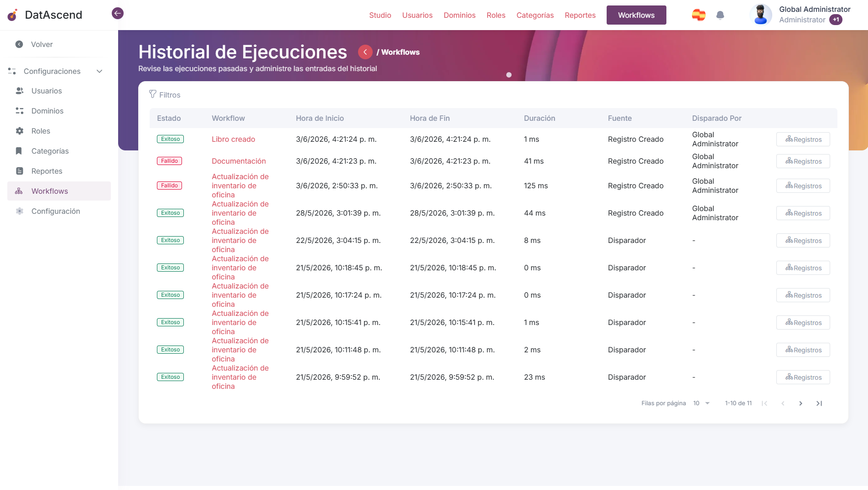Collapse the Configuraciones chevron
Viewport: 868px width, 490px height.
(99, 71)
